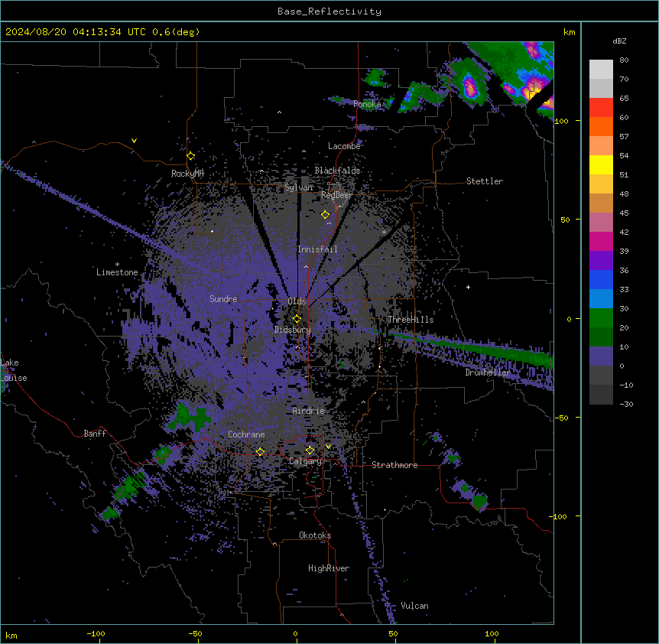Click the 80 value on dBZ scale
Image resolution: width=659 pixels, height=644 pixels.
[x=624, y=60]
